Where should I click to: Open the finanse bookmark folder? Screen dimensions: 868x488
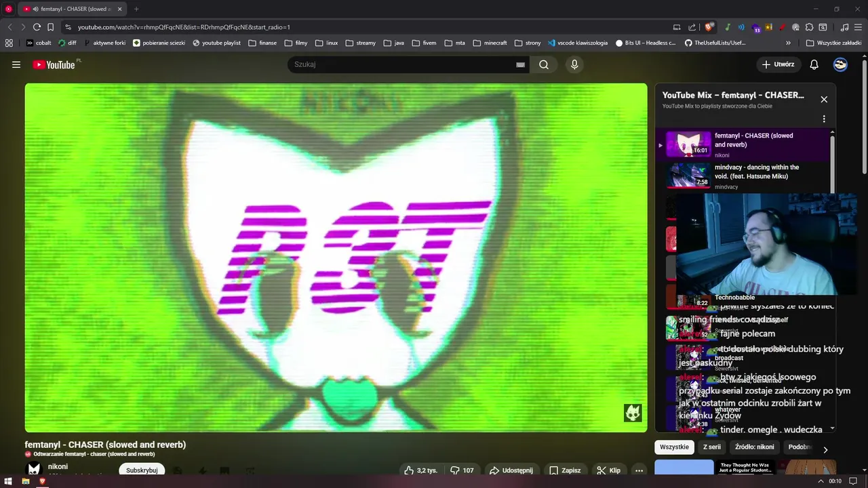point(262,43)
